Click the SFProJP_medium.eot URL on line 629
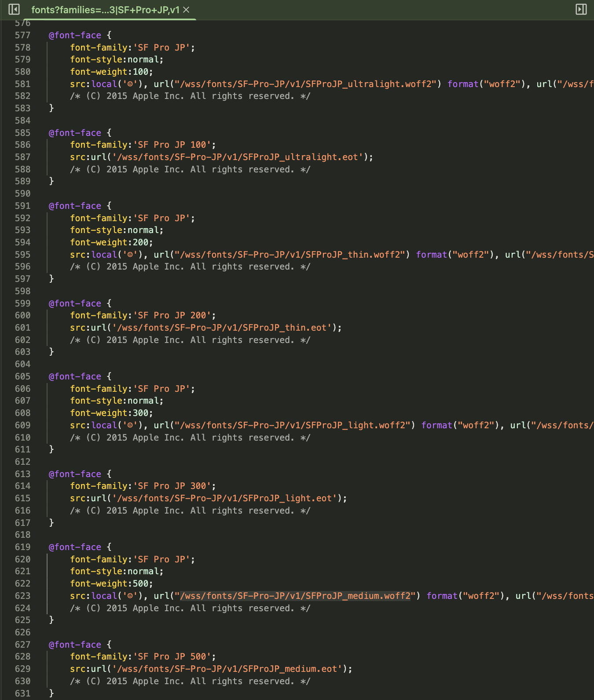The height and width of the screenshot is (700, 594). coord(227,669)
